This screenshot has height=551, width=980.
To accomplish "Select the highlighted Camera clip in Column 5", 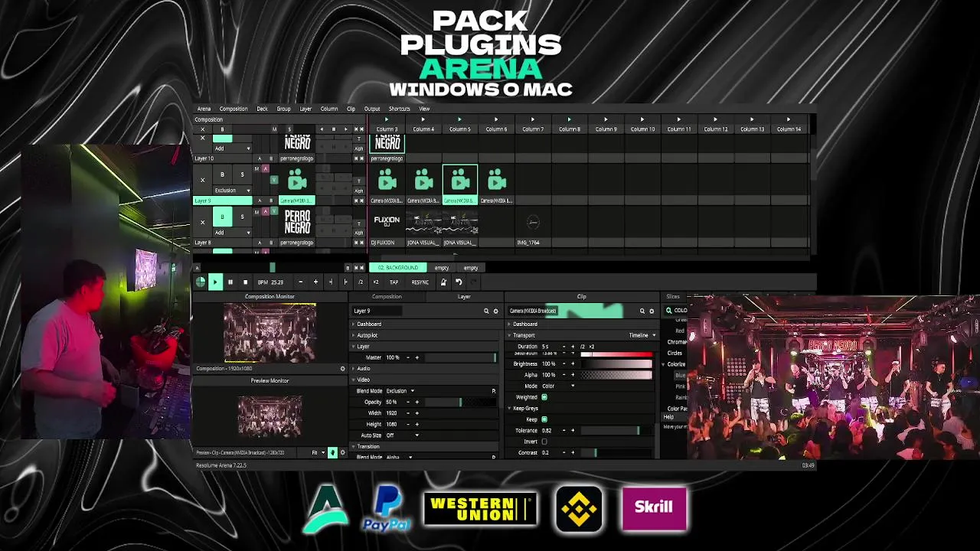I will click(x=460, y=181).
